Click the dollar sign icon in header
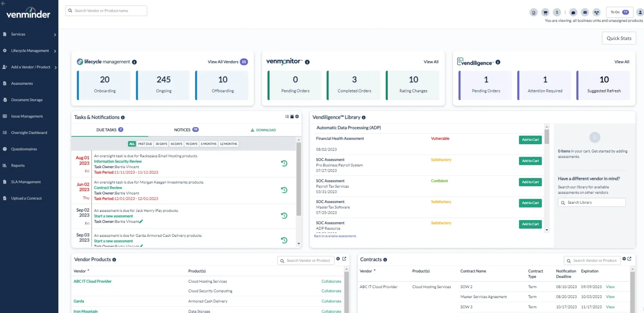Image resolution: width=644 pixels, height=313 pixels. 557,12
